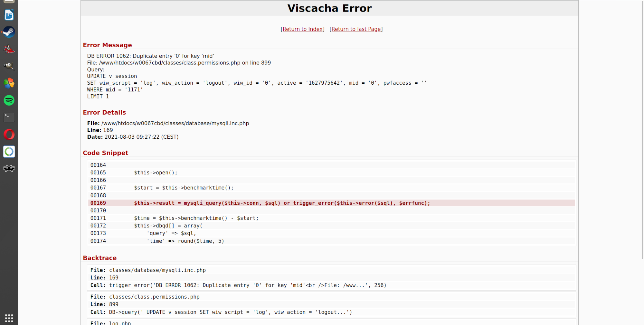Click the Code Snippet section heading
The width and height of the screenshot is (644, 325).
tap(105, 153)
